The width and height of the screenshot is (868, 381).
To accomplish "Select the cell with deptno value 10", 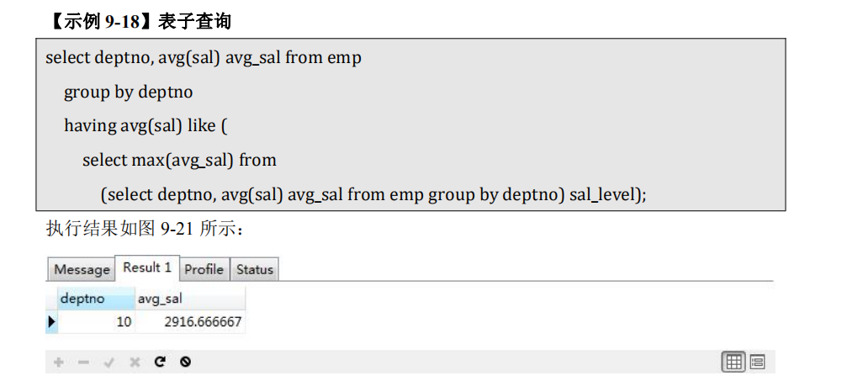I will [96, 322].
